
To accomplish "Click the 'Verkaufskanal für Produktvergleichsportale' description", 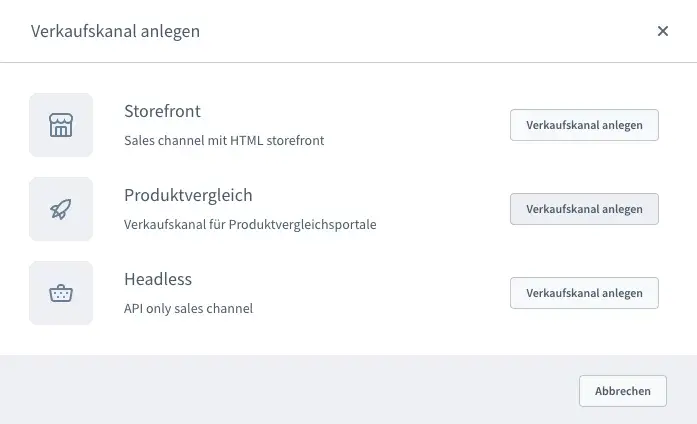I will click(x=250, y=225).
